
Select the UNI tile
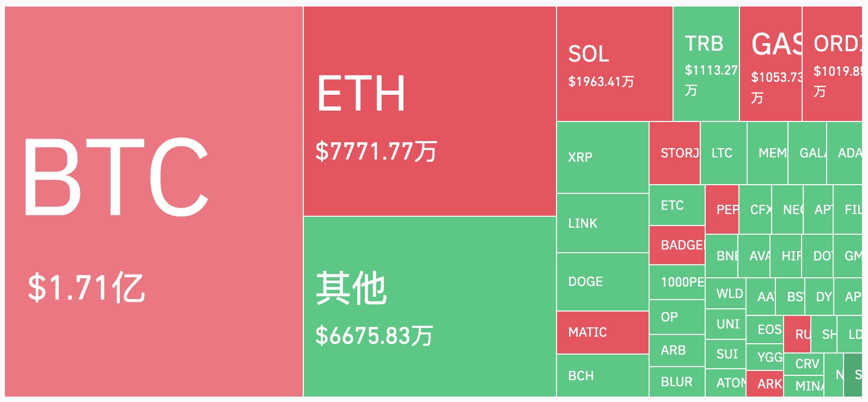[x=725, y=324]
